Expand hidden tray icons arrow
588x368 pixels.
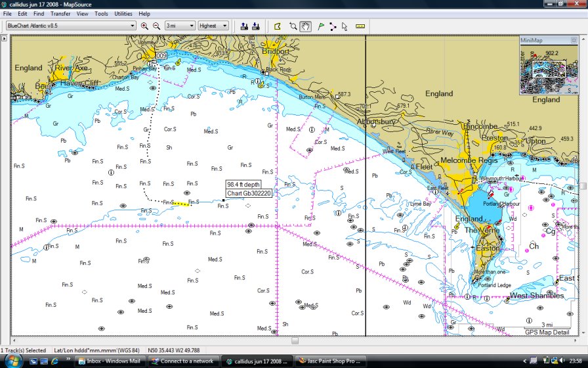(524, 361)
